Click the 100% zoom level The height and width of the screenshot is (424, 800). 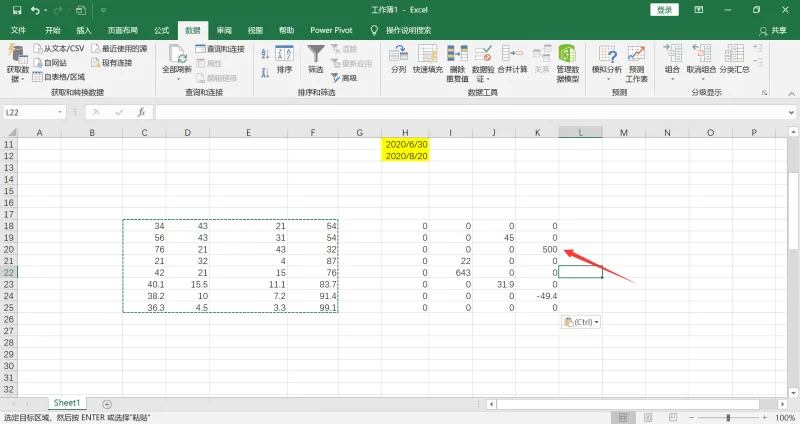coord(785,418)
